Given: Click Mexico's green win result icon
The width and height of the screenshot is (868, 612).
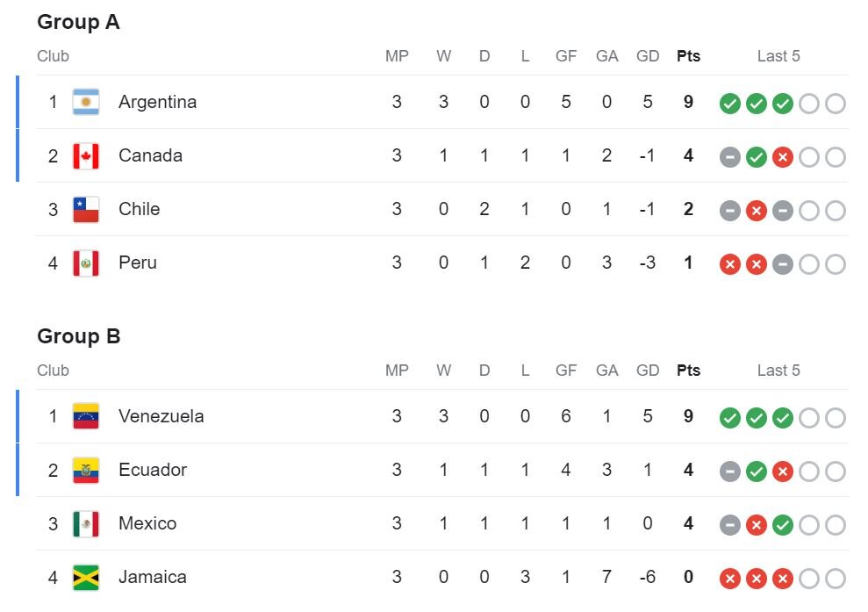Looking at the screenshot, I should 782,525.
